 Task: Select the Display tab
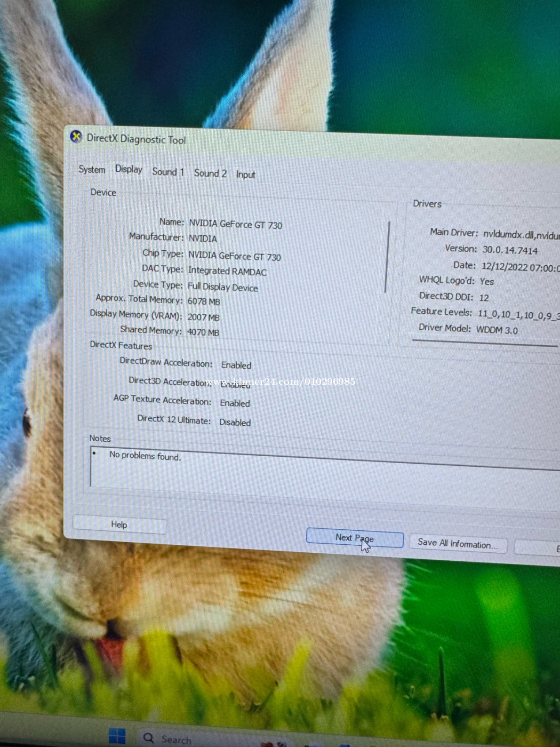click(x=129, y=169)
